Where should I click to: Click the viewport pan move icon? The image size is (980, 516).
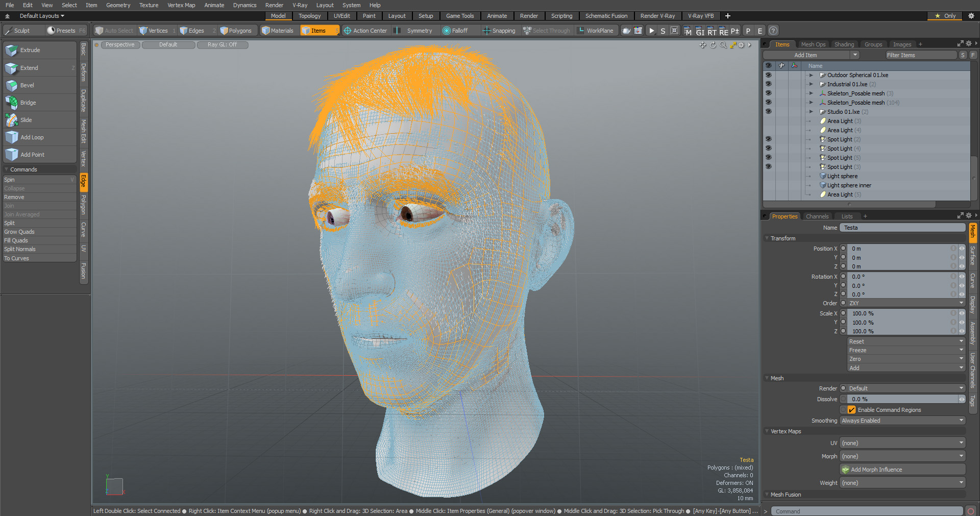tap(703, 45)
